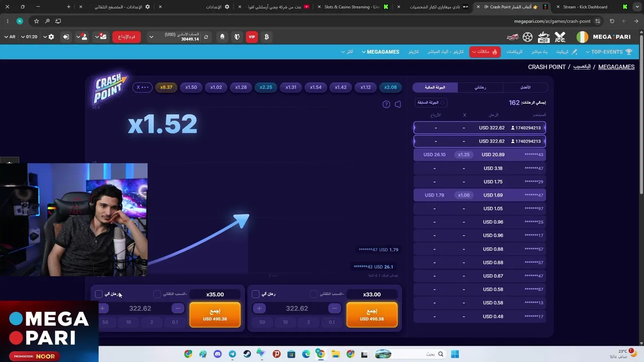
Task: Bookmark this page with the star icon
Action: click(x=36, y=21)
